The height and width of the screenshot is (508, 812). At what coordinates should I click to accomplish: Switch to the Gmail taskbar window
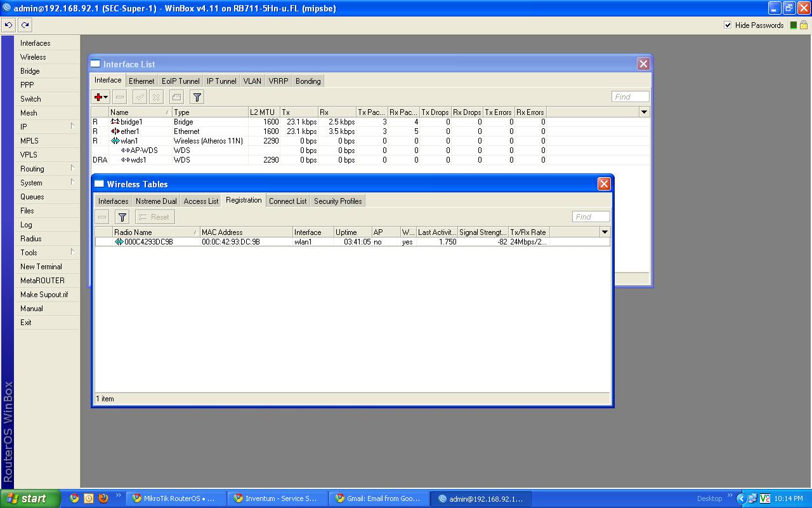click(379, 498)
